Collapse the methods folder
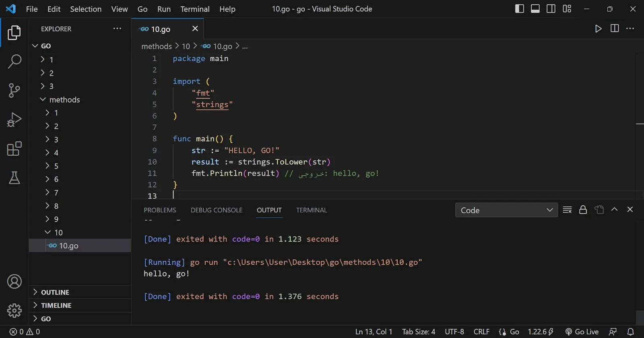The image size is (644, 338). (80, 99)
